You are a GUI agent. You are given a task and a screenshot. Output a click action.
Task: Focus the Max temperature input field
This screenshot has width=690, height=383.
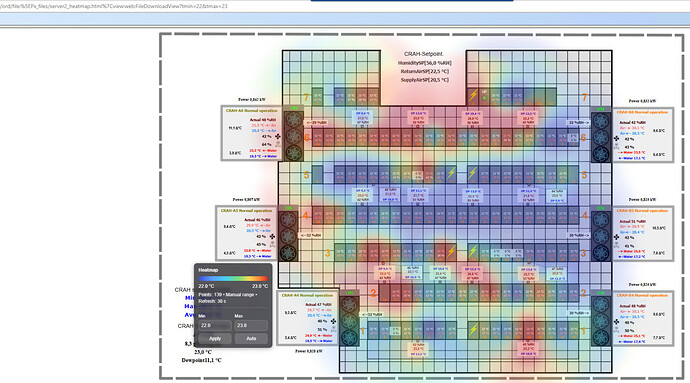point(251,325)
